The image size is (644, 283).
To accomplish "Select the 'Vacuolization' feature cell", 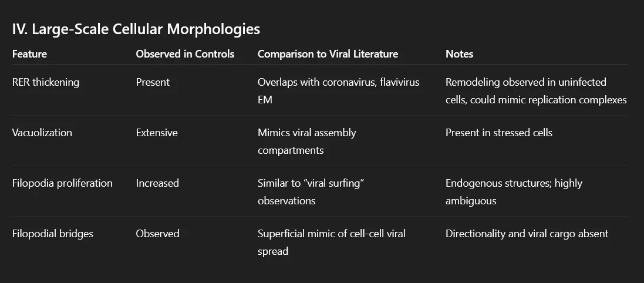I will 42,133.
